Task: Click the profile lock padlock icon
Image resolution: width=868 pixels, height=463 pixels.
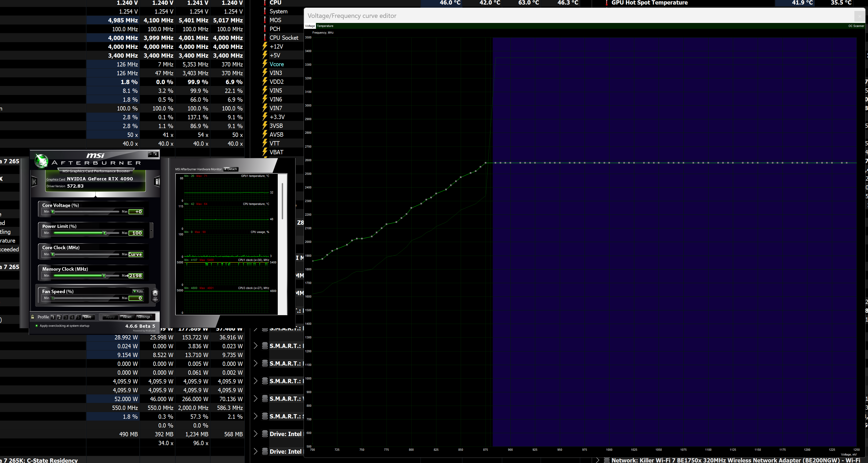Action: (x=33, y=317)
